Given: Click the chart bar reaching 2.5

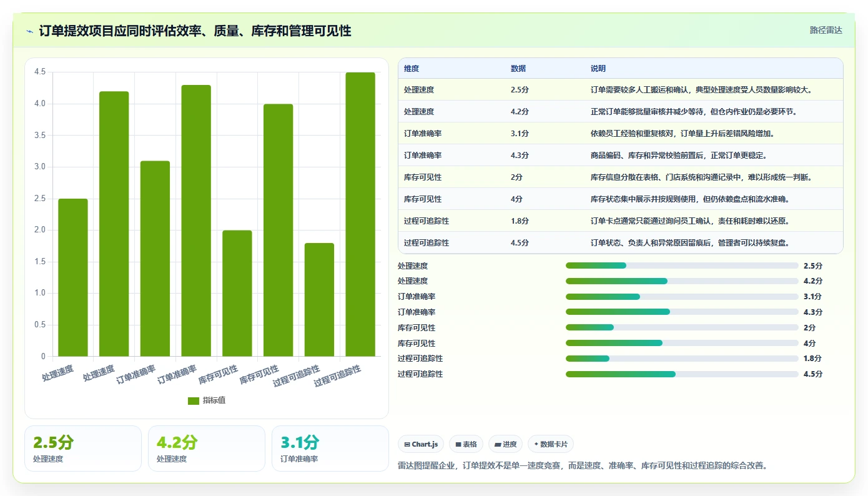Looking at the screenshot, I should coord(73,277).
